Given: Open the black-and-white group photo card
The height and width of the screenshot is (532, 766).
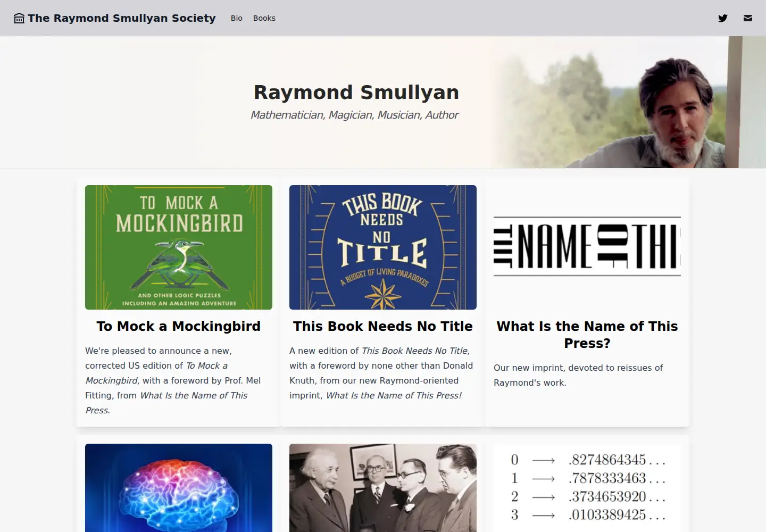Looking at the screenshot, I should click(383, 488).
